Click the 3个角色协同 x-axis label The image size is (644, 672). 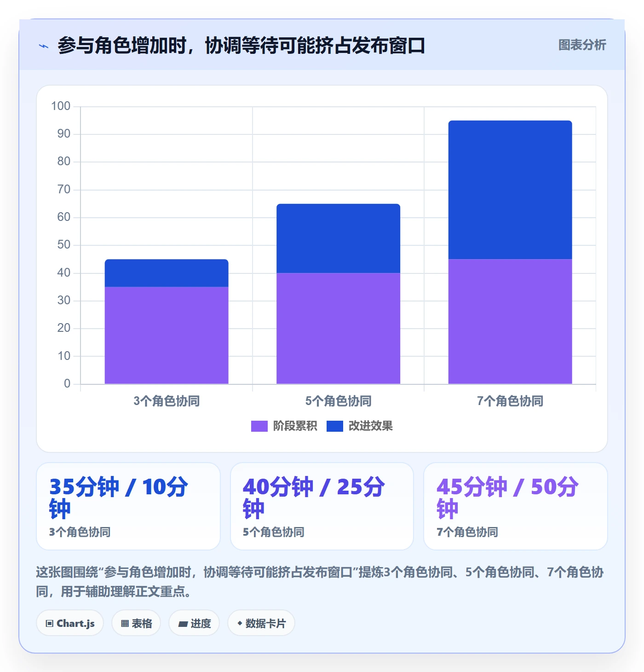pyautogui.click(x=167, y=401)
